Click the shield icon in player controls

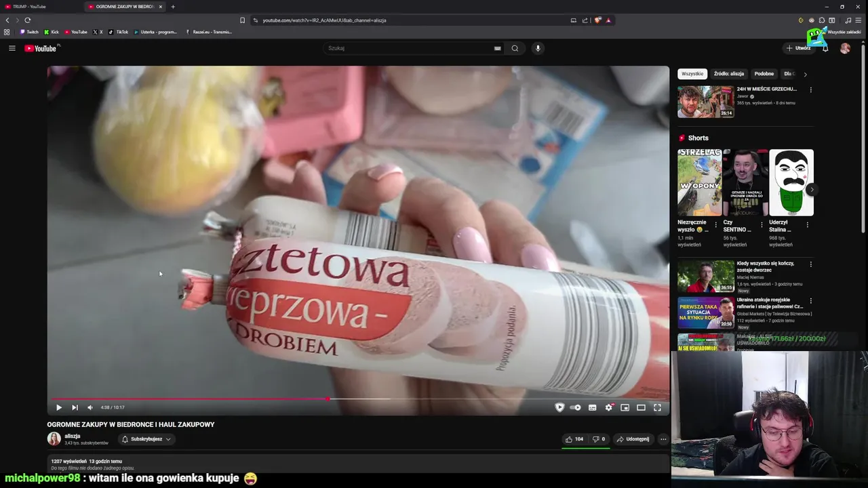click(x=559, y=407)
